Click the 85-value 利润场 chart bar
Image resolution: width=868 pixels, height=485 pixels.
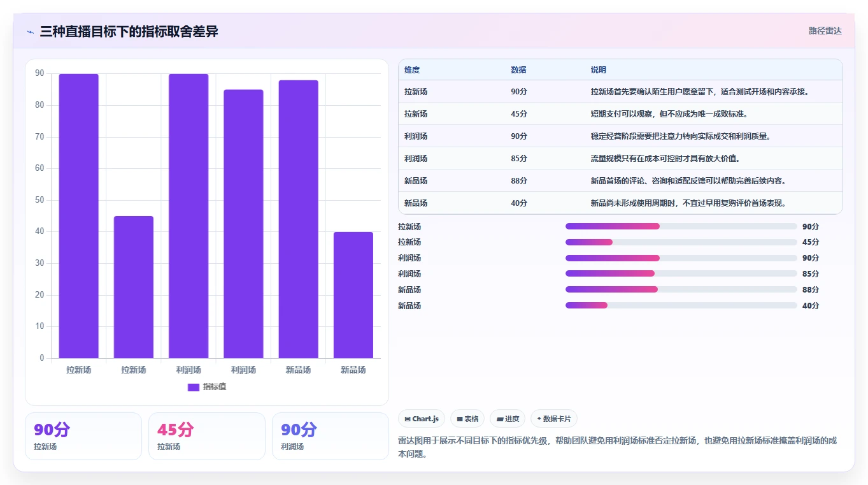[x=243, y=224]
